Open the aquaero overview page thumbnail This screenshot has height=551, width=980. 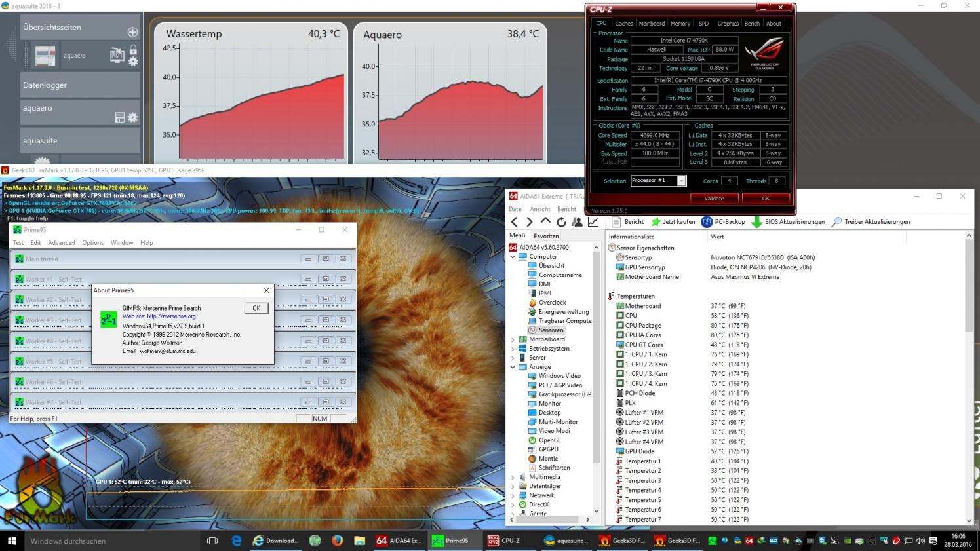point(45,56)
